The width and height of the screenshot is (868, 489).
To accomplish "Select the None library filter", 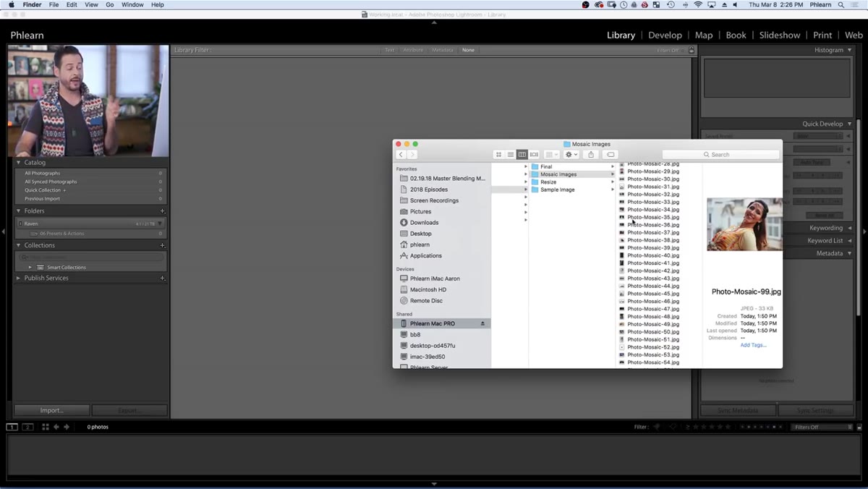I will (x=468, y=50).
